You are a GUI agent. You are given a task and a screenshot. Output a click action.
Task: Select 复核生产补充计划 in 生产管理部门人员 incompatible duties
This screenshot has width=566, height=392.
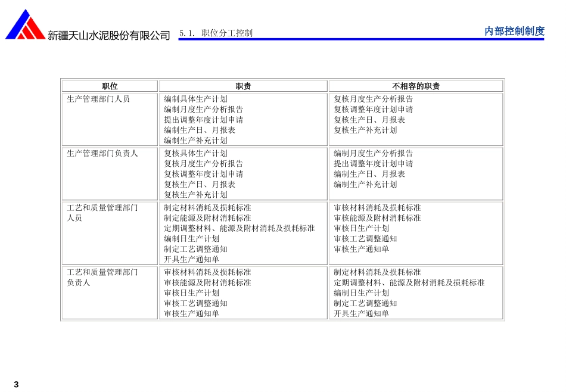tap(365, 130)
